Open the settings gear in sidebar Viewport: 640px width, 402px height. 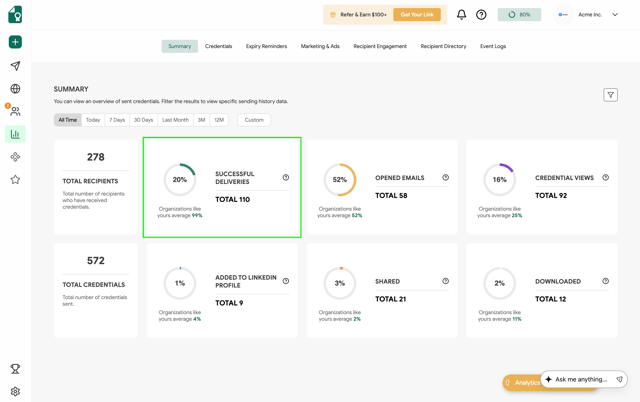pyautogui.click(x=15, y=392)
